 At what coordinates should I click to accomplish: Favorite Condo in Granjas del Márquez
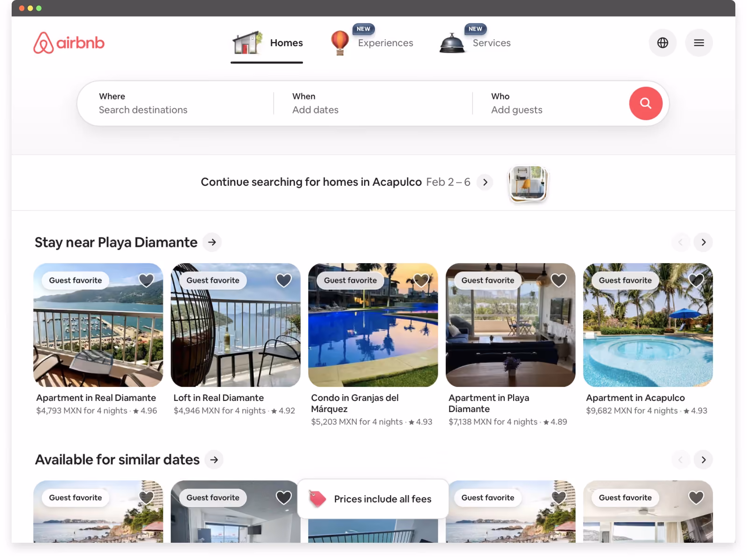coord(421,280)
